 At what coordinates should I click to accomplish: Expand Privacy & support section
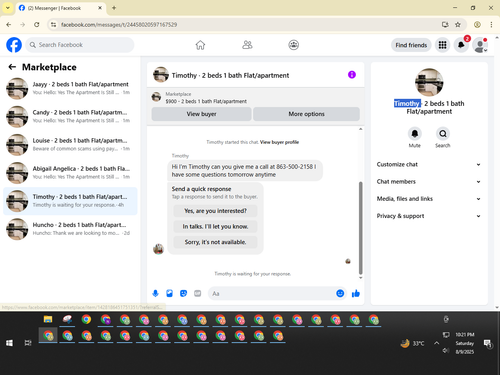tap(429, 216)
